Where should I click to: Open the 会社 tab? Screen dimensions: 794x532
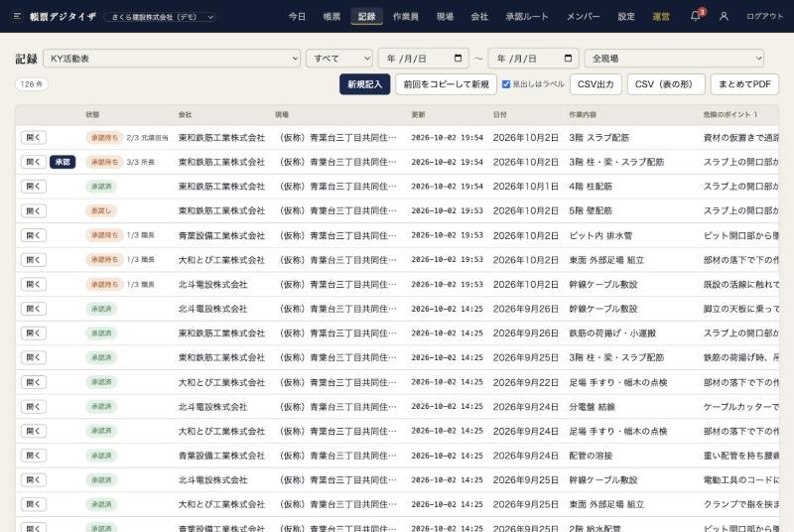click(479, 16)
